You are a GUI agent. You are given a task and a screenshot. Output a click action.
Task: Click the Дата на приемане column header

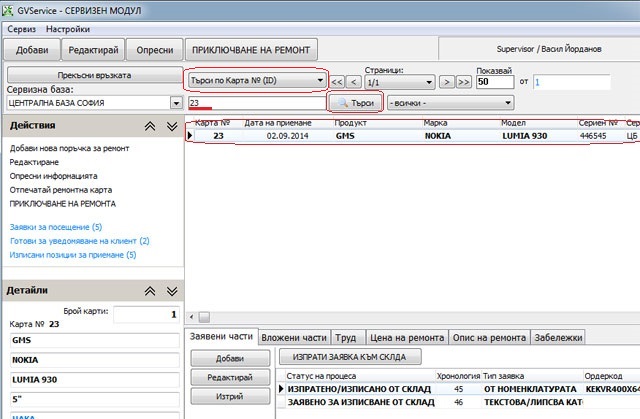click(278, 123)
